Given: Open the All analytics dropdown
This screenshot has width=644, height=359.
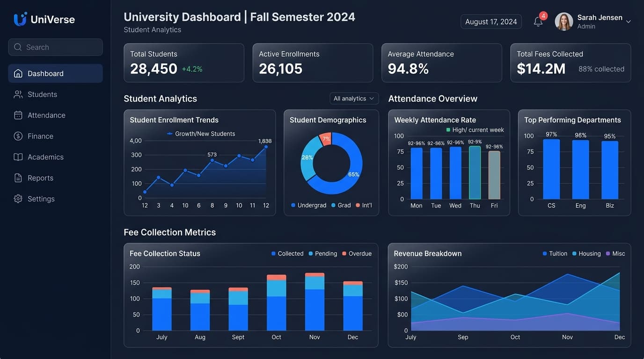Looking at the screenshot, I should click(x=354, y=99).
